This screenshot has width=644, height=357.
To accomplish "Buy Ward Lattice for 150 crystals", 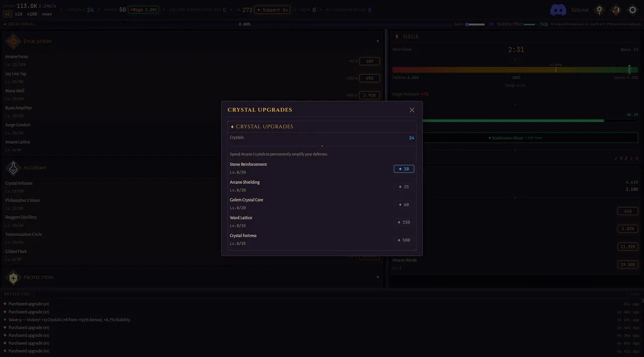I will (404, 222).
